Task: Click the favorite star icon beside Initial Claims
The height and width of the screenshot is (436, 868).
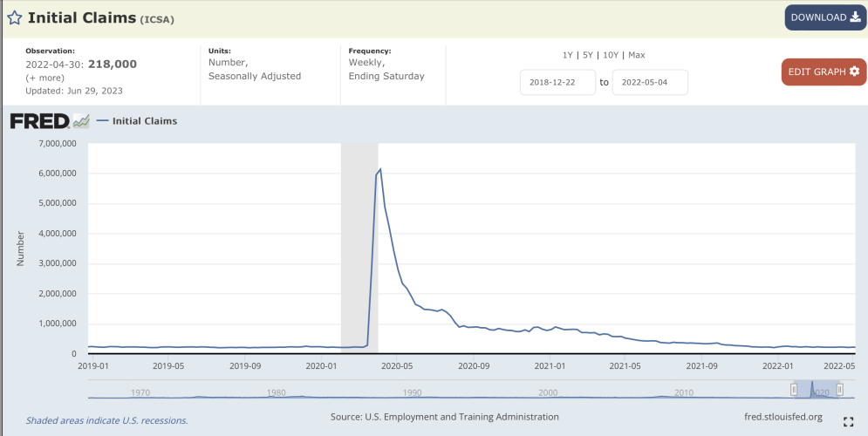Action: 15,17
